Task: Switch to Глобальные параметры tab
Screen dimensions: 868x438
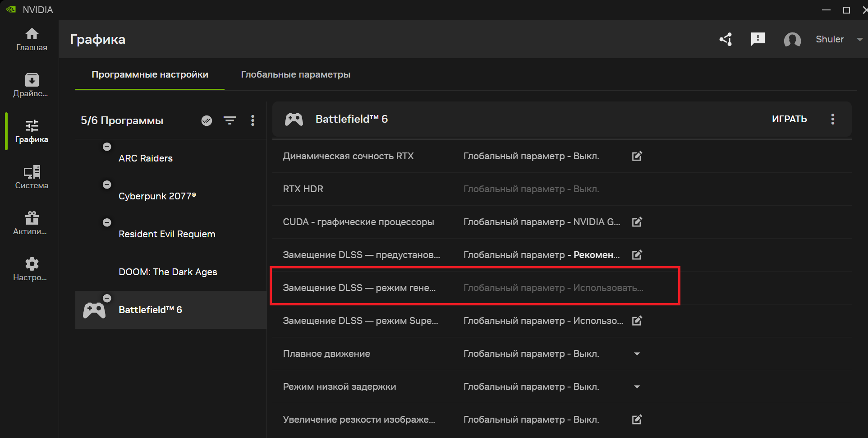Action: [x=296, y=74]
